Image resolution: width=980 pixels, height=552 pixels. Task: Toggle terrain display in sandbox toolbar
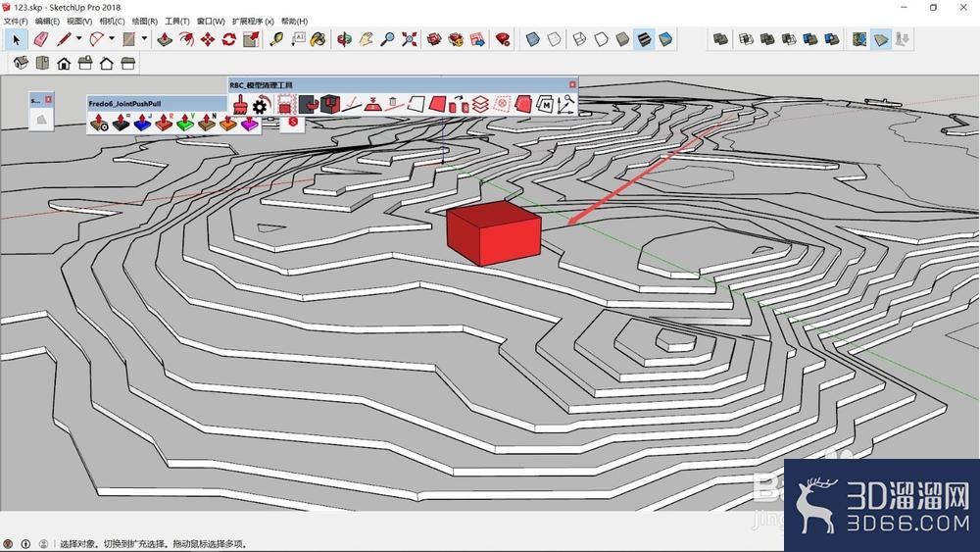click(881, 39)
